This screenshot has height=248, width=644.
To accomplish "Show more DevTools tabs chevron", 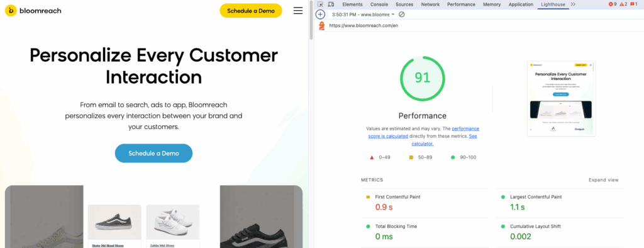I will point(574,4).
